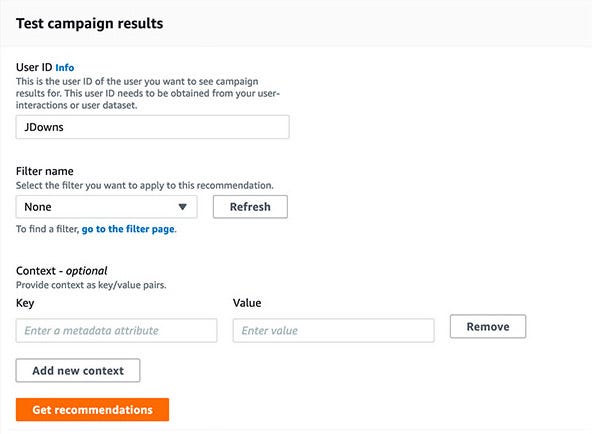The height and width of the screenshot is (434, 592).
Task: Click the User ID description paragraph
Action: point(148,93)
